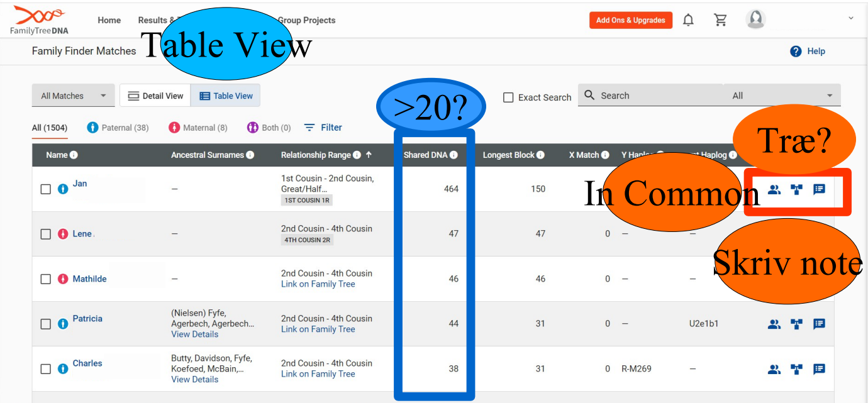This screenshot has width=868, height=403.
Task: Click the Name column info icon
Action: click(x=74, y=155)
